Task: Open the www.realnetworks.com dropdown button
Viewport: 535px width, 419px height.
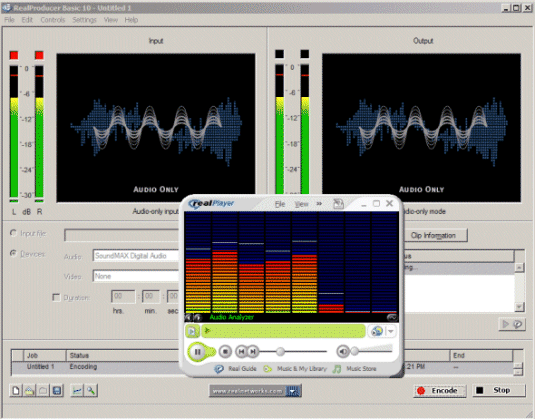Action: [293, 391]
